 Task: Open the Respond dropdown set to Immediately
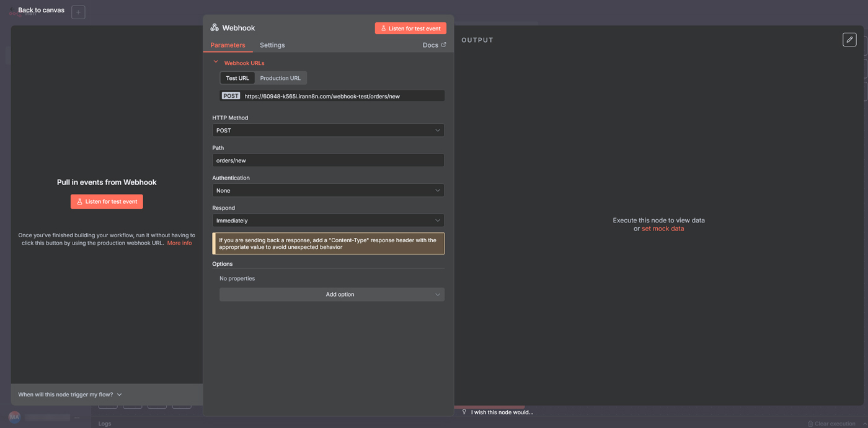pos(328,221)
